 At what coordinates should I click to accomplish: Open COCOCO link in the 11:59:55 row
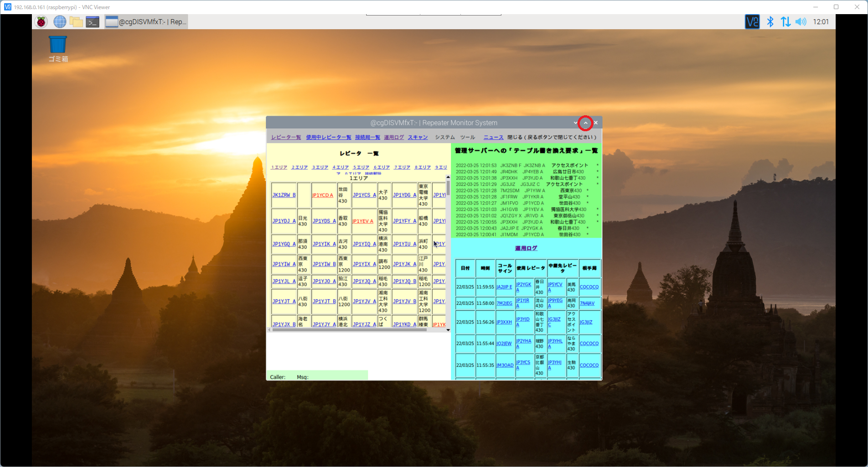tap(589, 287)
